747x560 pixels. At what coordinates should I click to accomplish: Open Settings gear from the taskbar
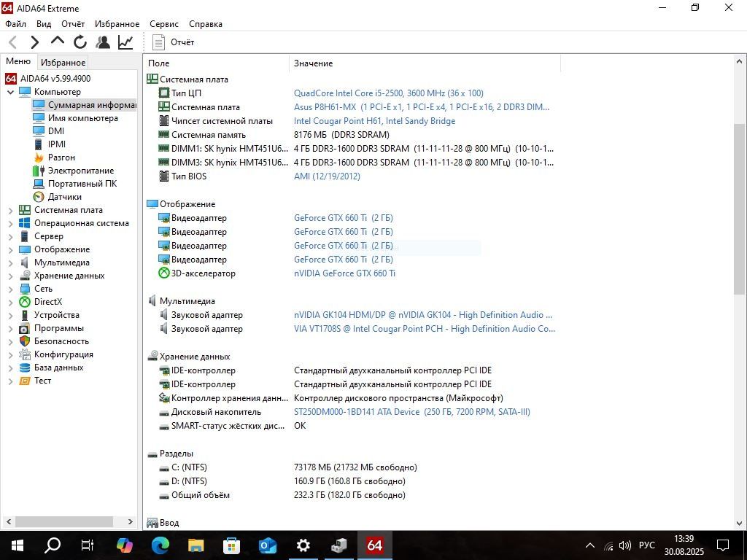coord(303,545)
